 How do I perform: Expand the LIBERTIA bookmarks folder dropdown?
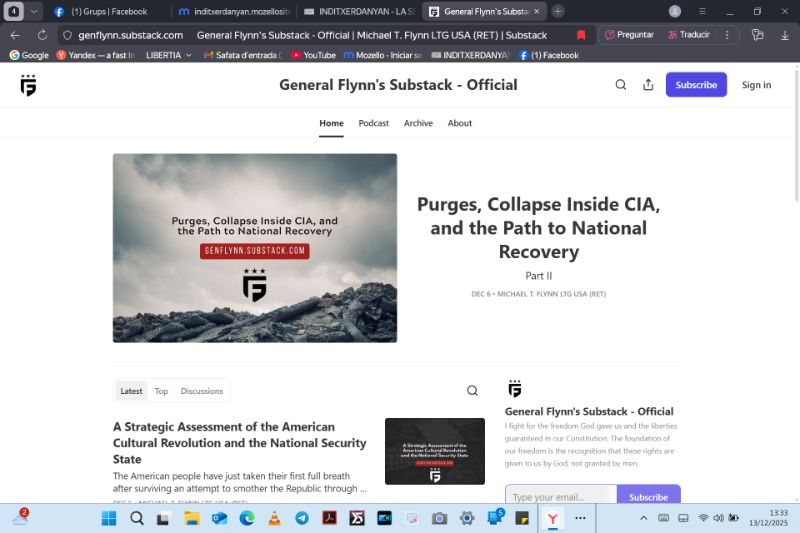click(x=189, y=55)
